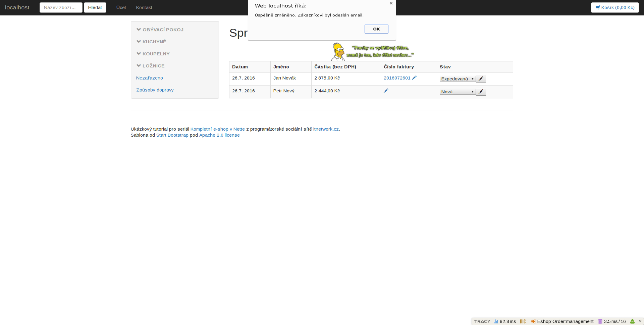644x325 pixels.
Task: Open invoice 2016072601
Action: pyautogui.click(x=397, y=78)
